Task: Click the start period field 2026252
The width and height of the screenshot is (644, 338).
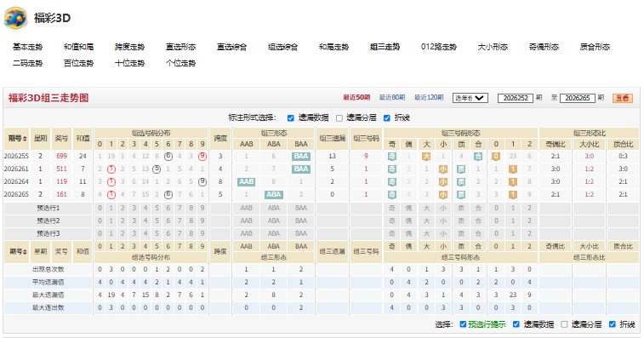Action: [x=516, y=98]
